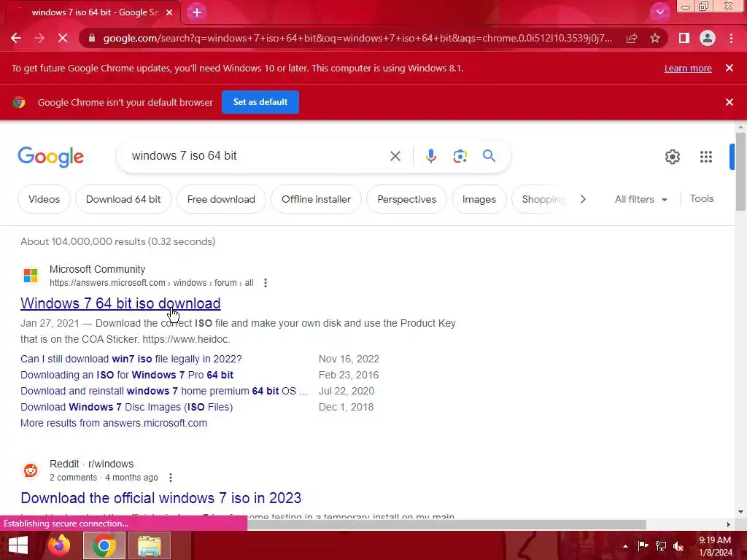This screenshot has height=560, width=747.
Task: Open the Google apps grid
Action: pyautogui.click(x=706, y=157)
